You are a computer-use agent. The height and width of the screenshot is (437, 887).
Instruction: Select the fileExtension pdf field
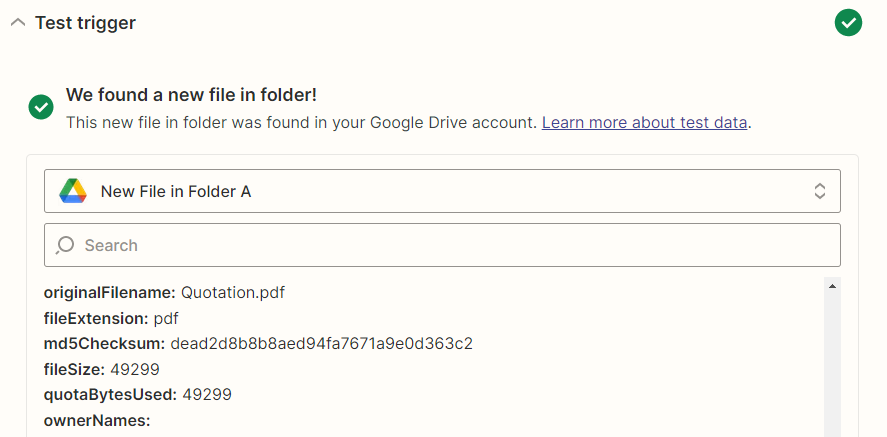(x=111, y=318)
